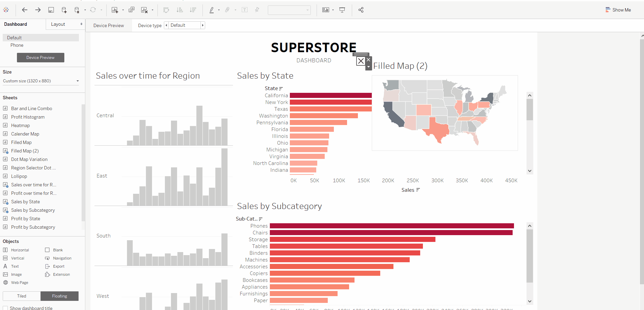Toggle mark labels toolbar icon
Viewport: 644px width, 310px height.
(x=244, y=10)
